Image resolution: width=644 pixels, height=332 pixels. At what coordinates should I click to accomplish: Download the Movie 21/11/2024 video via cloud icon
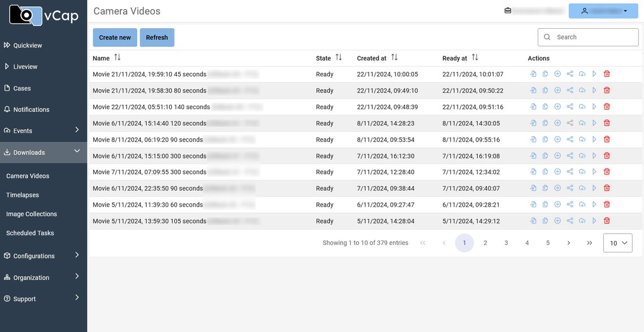pos(582,74)
